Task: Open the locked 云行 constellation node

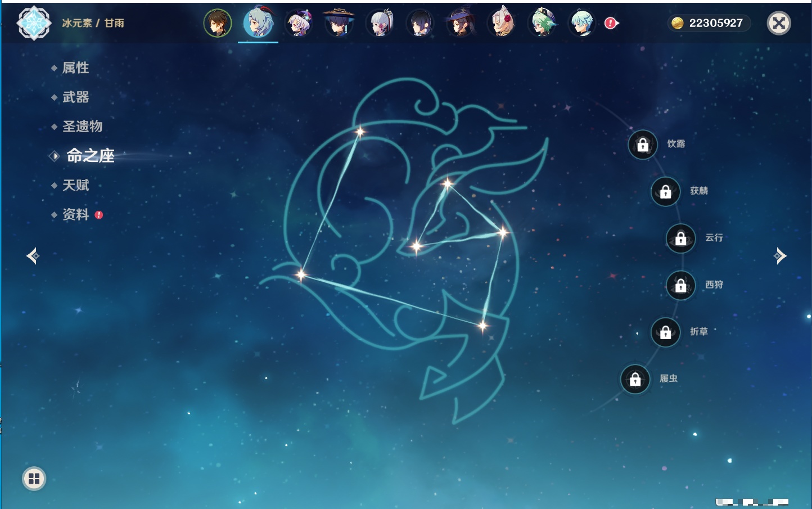Action: pos(681,238)
